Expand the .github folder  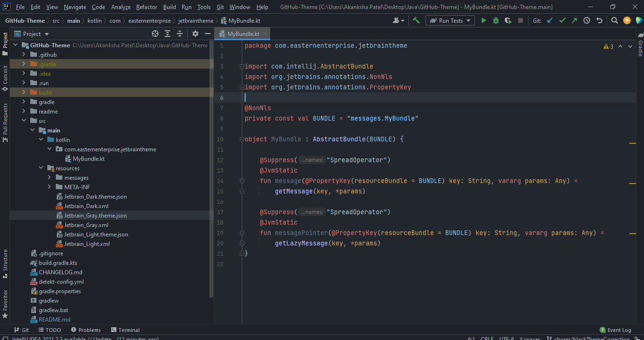pyautogui.click(x=24, y=54)
